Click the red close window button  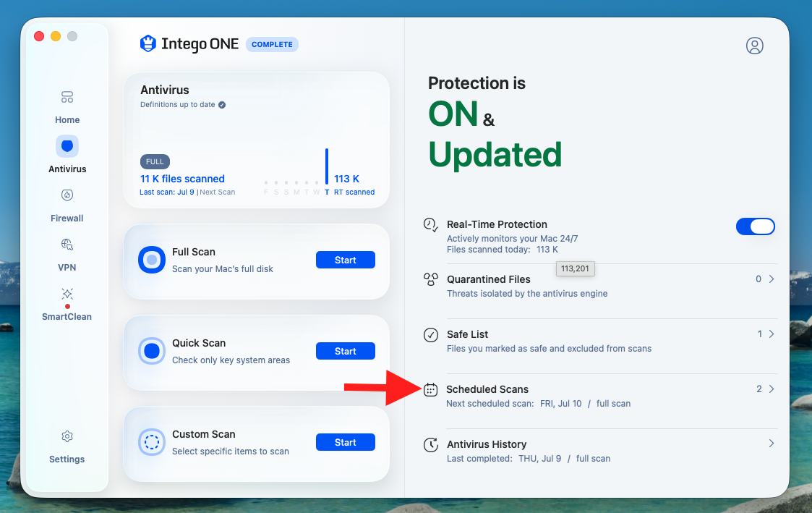(x=39, y=36)
